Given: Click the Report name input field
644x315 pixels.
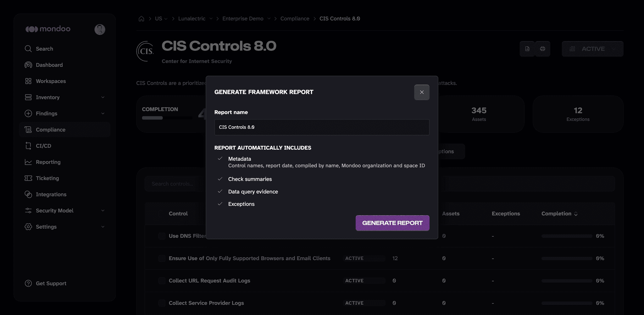Looking at the screenshot, I should coord(322,127).
